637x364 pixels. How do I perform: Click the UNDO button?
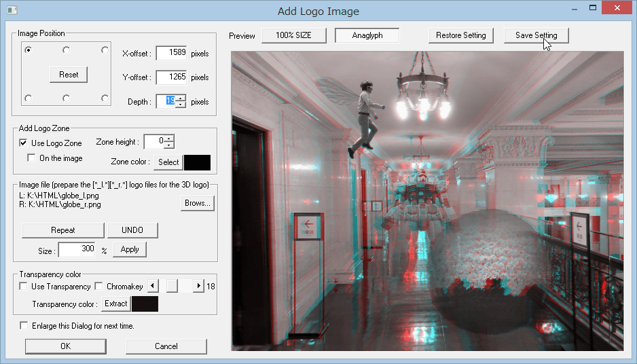132,230
